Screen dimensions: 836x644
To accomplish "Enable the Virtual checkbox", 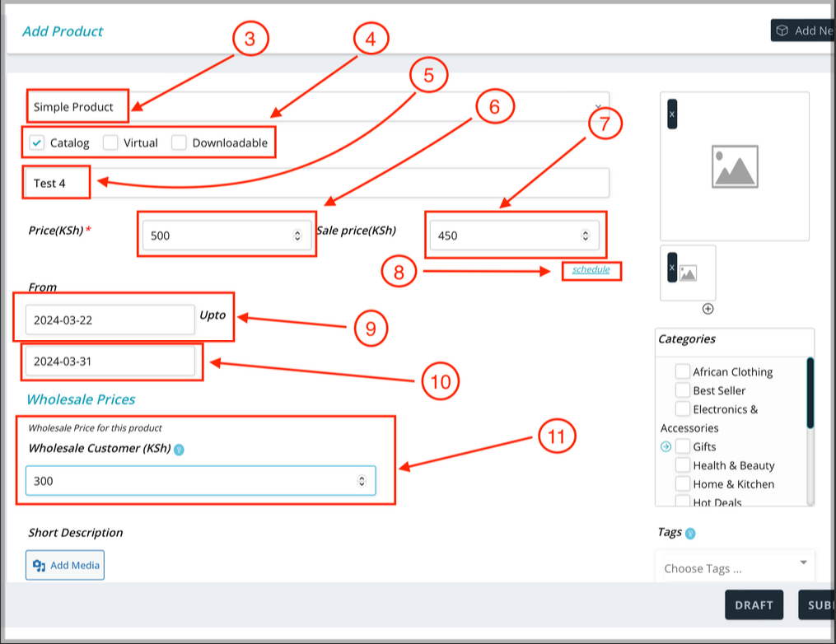I will (x=110, y=142).
